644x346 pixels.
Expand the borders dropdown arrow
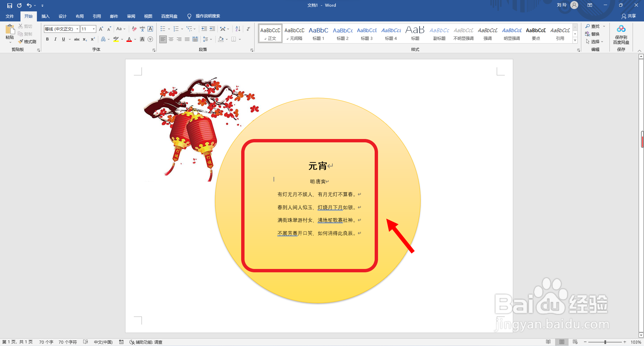pyautogui.click(x=240, y=39)
